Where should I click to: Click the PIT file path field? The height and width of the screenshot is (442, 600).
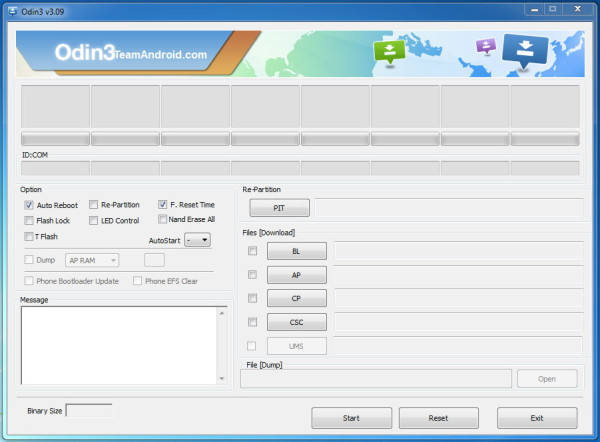point(449,208)
